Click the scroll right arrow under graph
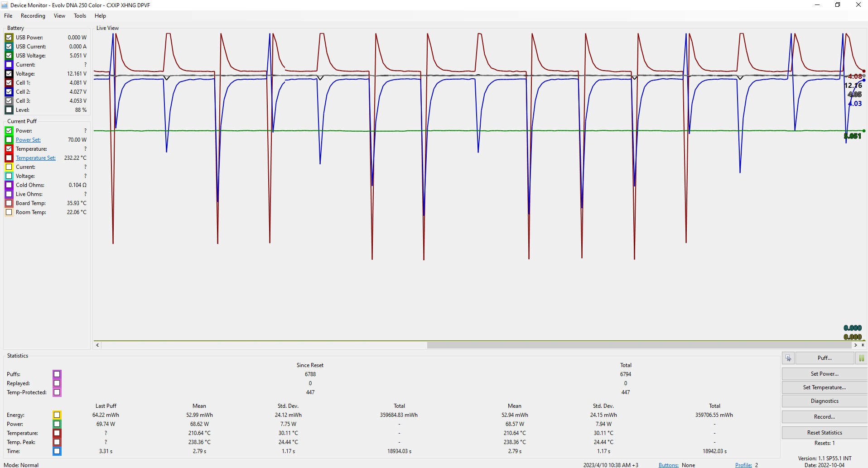The height and width of the screenshot is (468, 868). [855, 345]
